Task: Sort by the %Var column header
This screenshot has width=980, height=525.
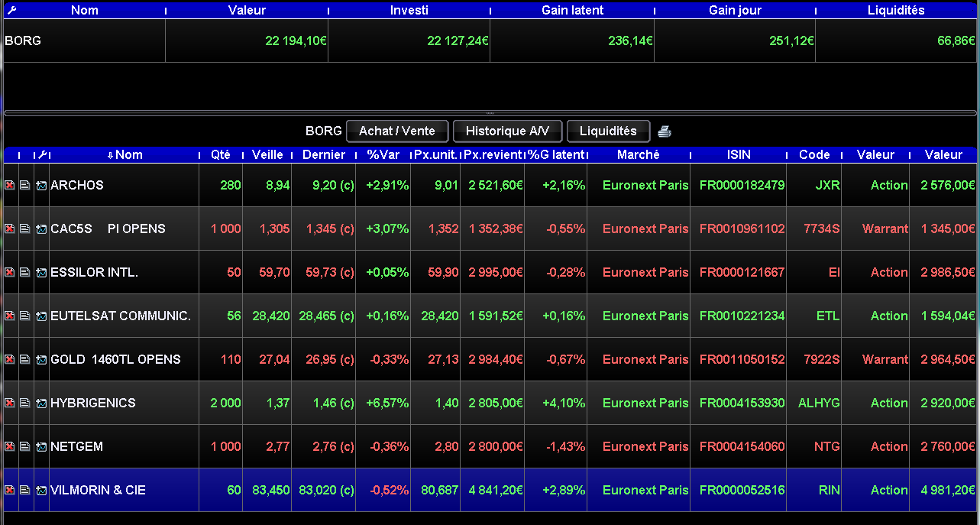Action: tap(383, 155)
